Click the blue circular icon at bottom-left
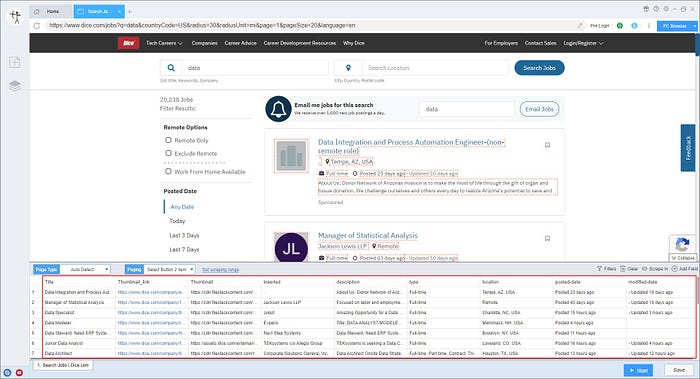This screenshot has height=379, width=700. (7, 372)
